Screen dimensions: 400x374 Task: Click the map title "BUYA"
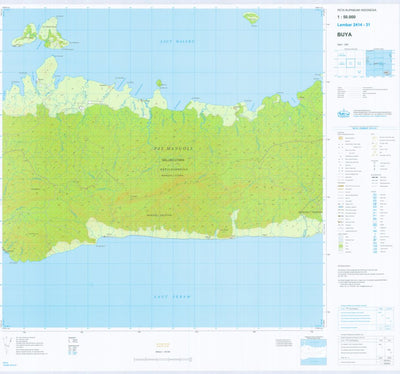[344, 34]
